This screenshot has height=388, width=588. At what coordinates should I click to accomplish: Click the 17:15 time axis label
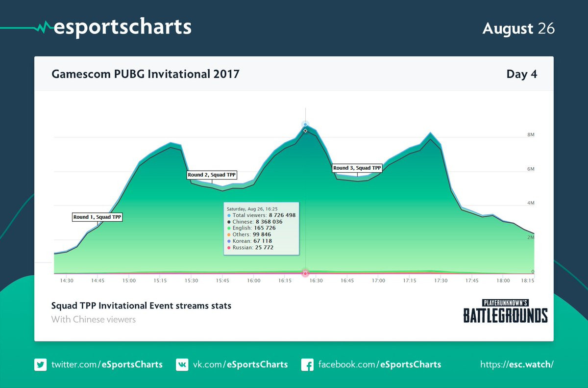[x=410, y=281]
